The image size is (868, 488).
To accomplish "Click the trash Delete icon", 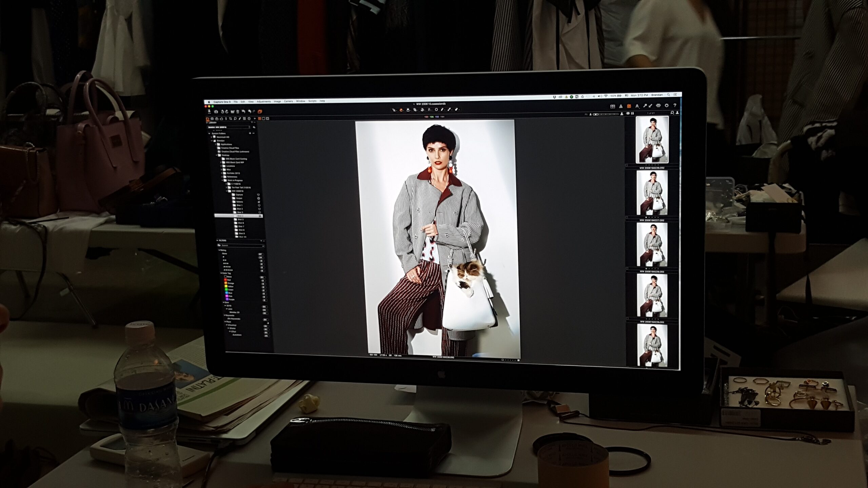I will 238,111.
